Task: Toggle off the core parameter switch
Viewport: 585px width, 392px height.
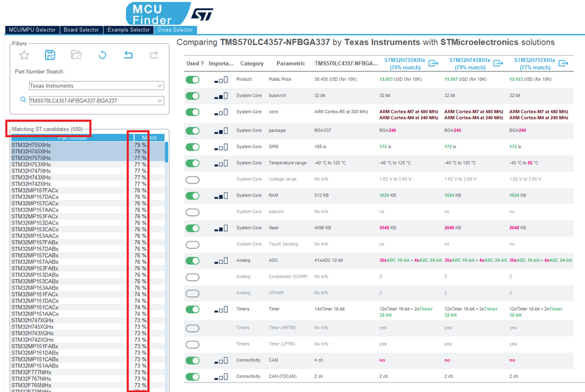Action: tap(193, 112)
